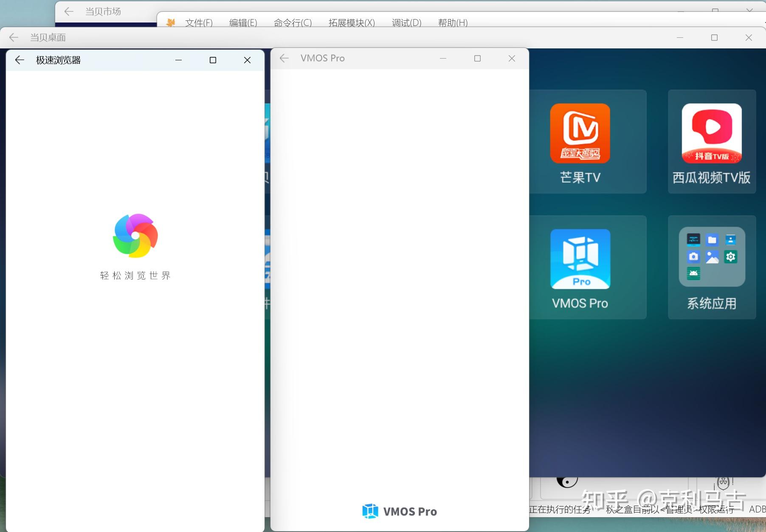Click the VMOS Pro window title text

(x=323, y=58)
